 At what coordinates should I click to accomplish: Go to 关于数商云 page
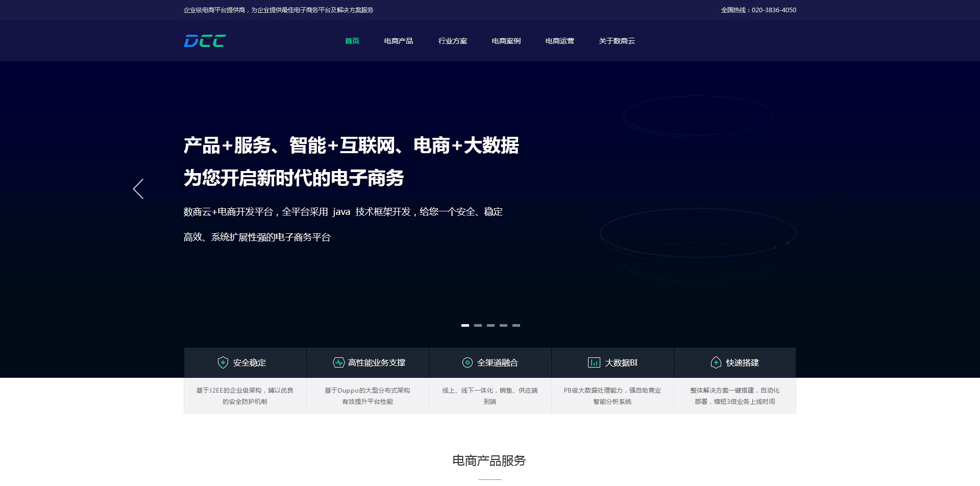coord(617,41)
